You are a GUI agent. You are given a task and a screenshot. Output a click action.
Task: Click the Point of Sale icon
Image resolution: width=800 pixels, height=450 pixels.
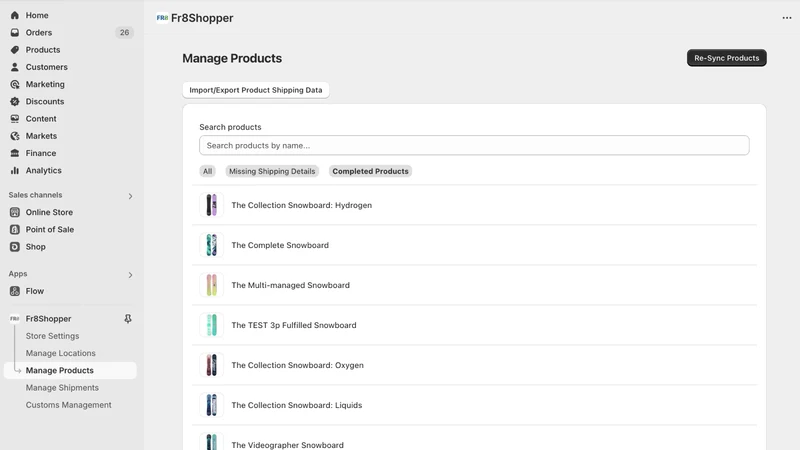coord(15,230)
